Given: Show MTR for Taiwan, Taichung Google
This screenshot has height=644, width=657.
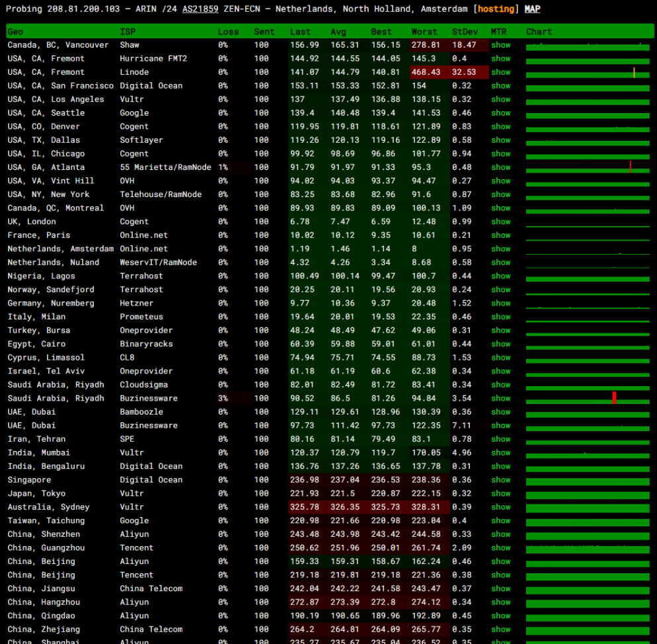Looking at the screenshot, I should [x=501, y=520].
